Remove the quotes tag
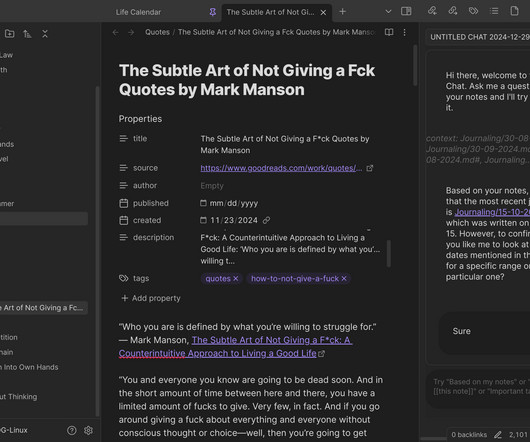 (236, 278)
